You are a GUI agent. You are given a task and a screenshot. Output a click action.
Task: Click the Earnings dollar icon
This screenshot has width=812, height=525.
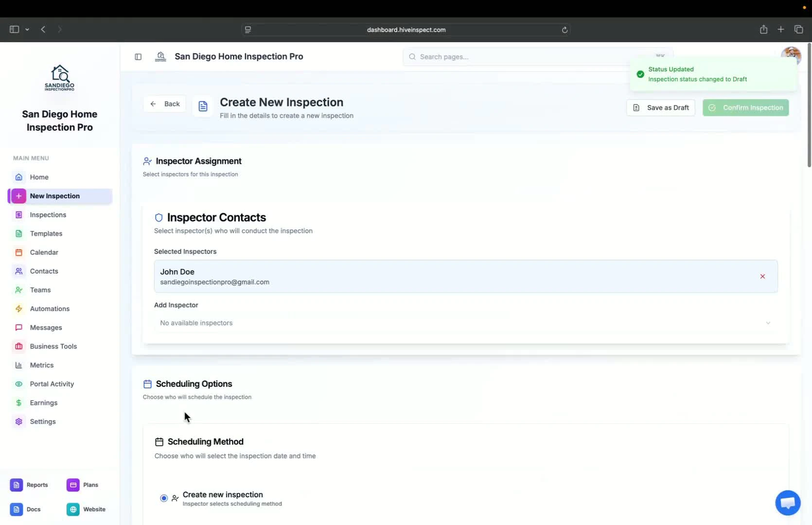[19, 402]
